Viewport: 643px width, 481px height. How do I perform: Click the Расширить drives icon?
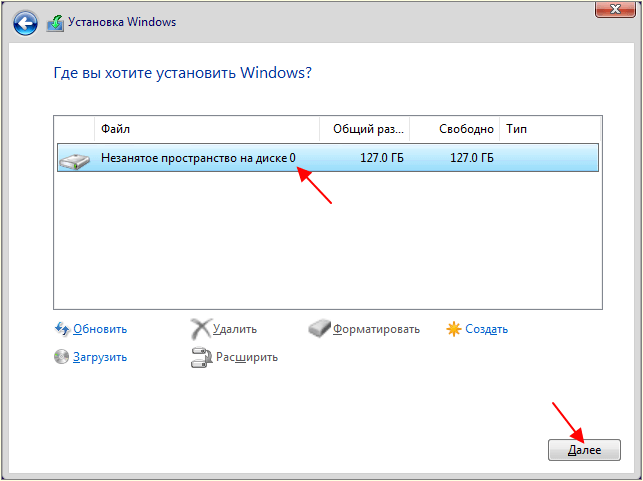point(201,357)
